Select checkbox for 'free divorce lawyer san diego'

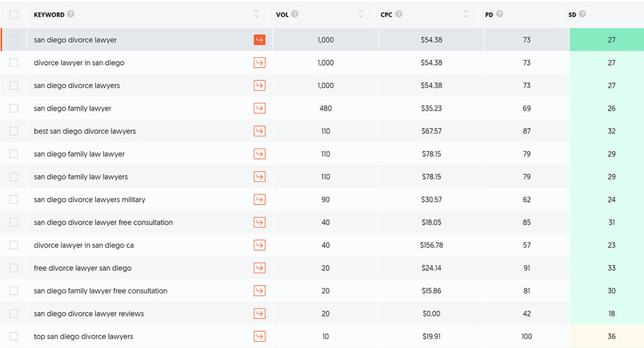14,268
